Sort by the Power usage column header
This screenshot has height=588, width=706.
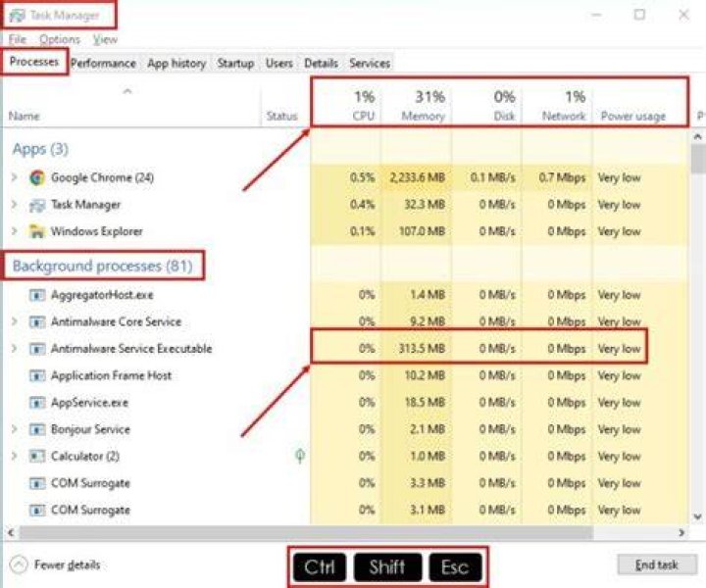tap(633, 117)
